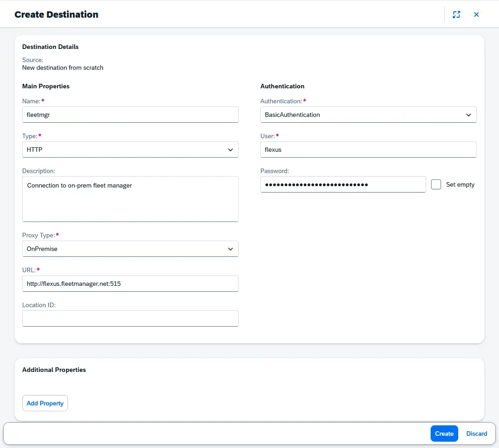Image resolution: width=499 pixels, height=448 pixels.
Task: Focus the User field containing flexus
Action: click(368, 149)
